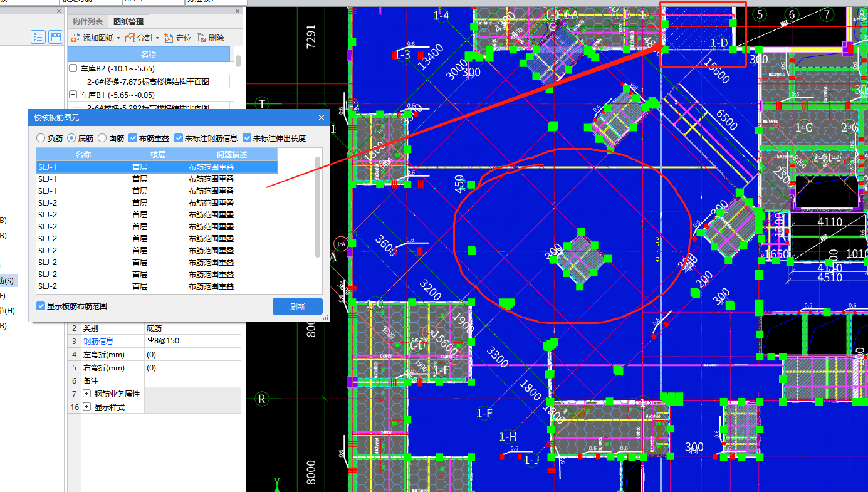Switch to the 构件列表 tab
The width and height of the screenshot is (868, 492).
tap(88, 22)
